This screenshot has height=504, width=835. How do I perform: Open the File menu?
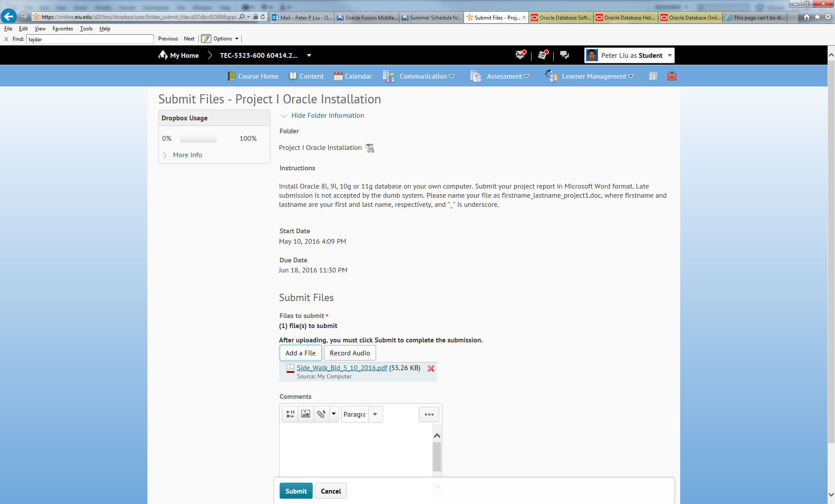(x=8, y=29)
